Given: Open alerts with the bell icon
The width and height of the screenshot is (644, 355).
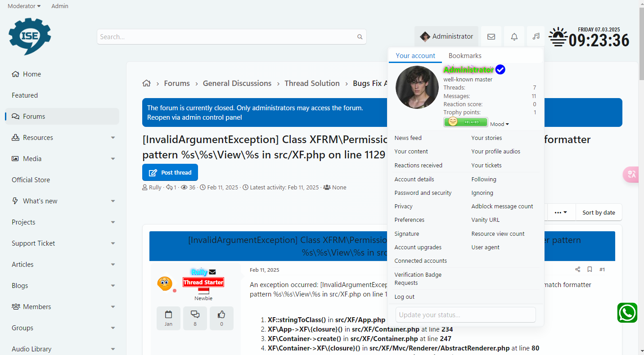Looking at the screenshot, I should tap(514, 36).
